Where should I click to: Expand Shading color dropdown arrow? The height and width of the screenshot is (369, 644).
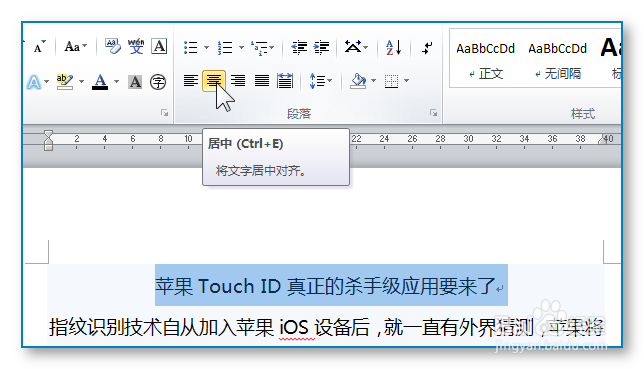tap(373, 80)
